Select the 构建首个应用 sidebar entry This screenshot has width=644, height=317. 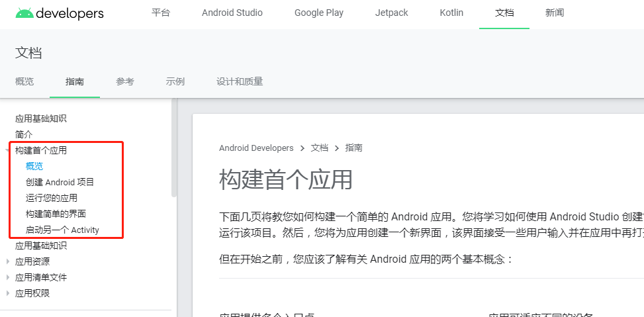[x=40, y=151]
